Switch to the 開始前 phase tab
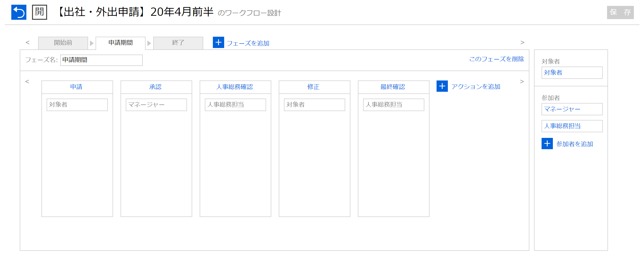Screen dimensions: 644x264 click(63, 43)
